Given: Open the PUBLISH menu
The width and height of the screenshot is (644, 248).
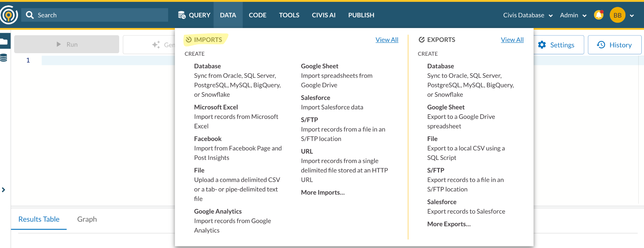Looking at the screenshot, I should point(361,15).
